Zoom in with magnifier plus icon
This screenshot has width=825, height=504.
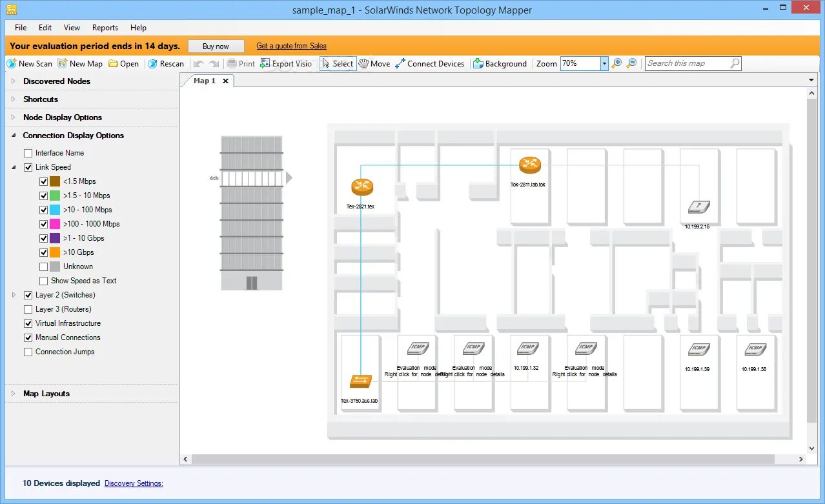[x=616, y=63]
